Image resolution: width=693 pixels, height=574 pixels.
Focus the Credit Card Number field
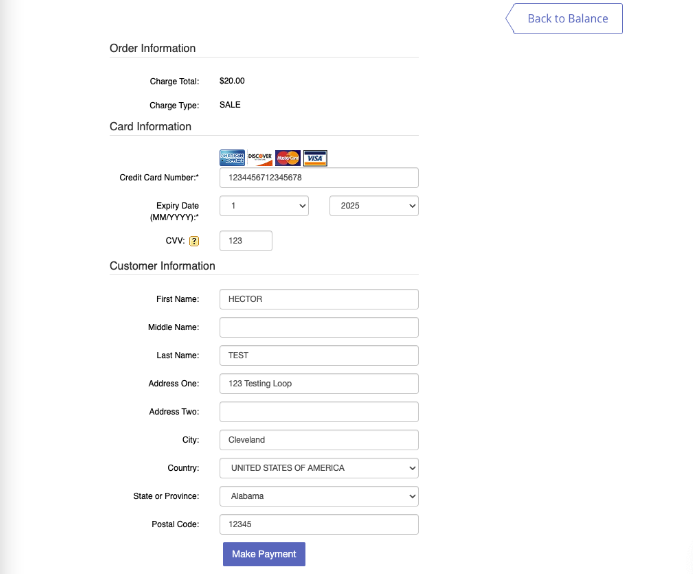point(319,178)
